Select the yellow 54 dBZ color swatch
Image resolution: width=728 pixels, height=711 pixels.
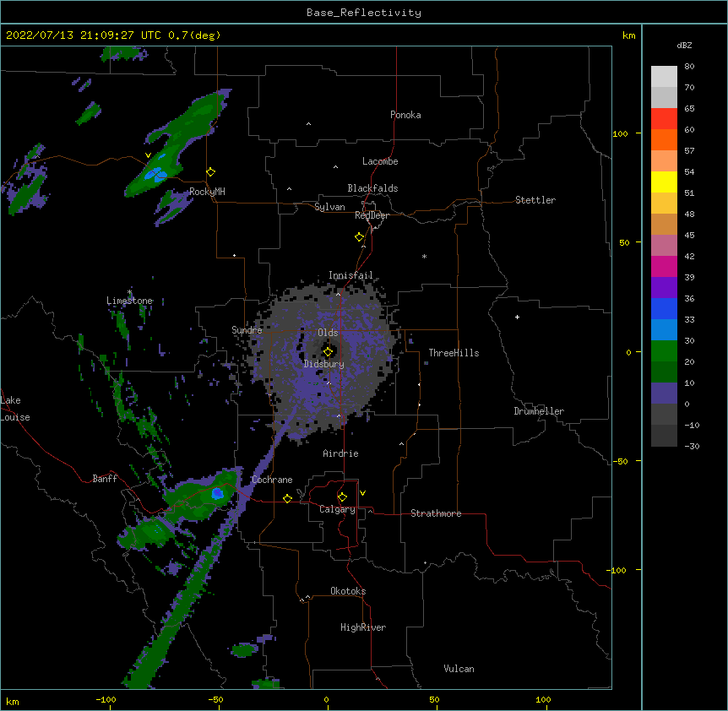pyautogui.click(x=664, y=182)
